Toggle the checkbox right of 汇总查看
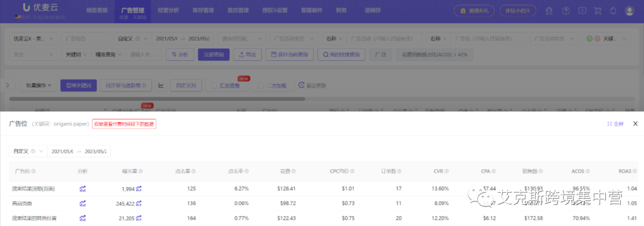 [261, 85]
